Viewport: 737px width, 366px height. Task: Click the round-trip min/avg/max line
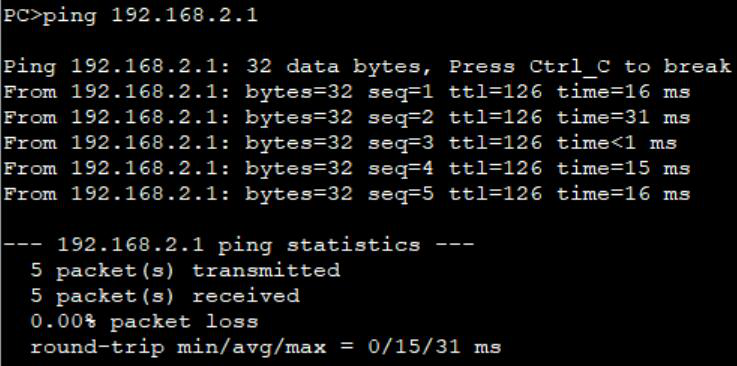[266, 347]
